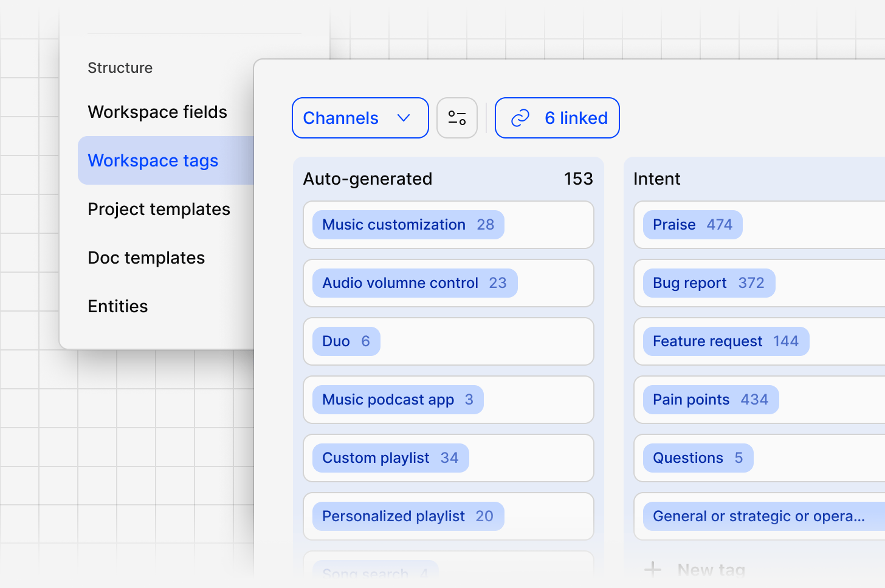
Task: Select the Music customization tag
Action: (x=408, y=225)
